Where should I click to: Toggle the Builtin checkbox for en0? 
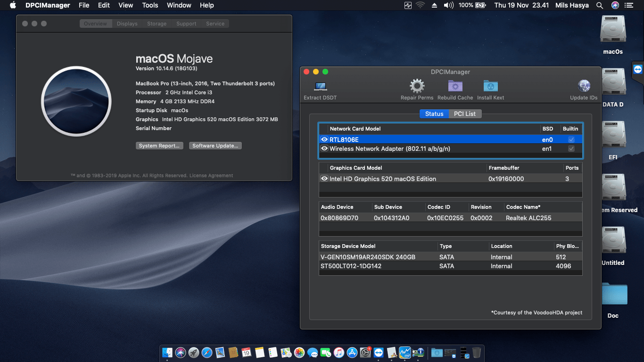pyautogui.click(x=572, y=139)
